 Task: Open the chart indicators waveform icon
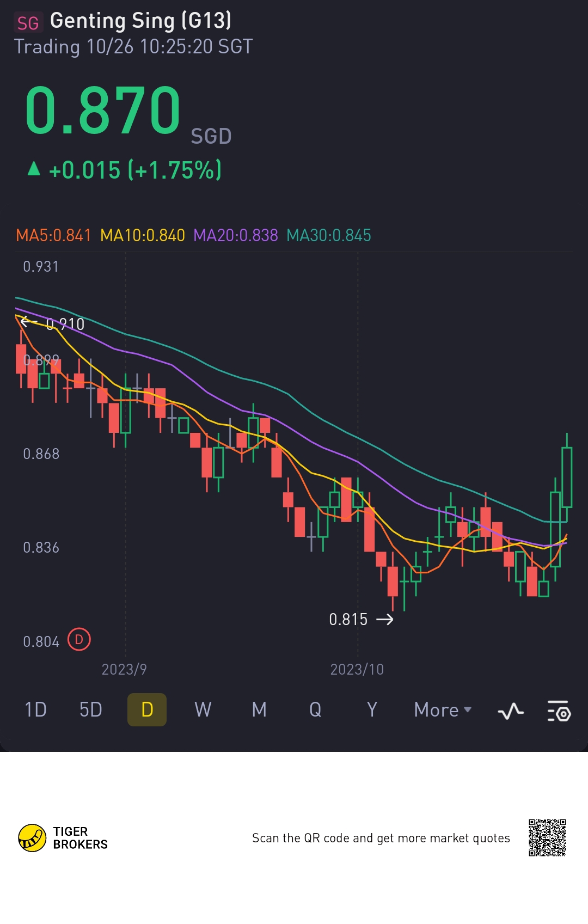click(x=511, y=711)
